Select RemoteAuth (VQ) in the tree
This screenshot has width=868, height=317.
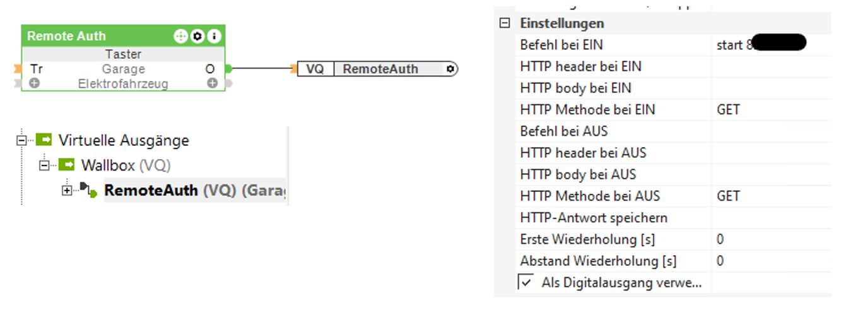(151, 190)
